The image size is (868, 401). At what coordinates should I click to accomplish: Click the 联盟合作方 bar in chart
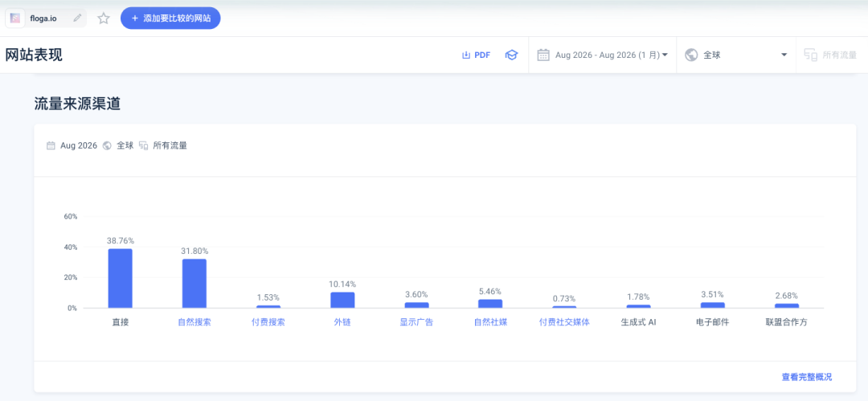coord(787,305)
